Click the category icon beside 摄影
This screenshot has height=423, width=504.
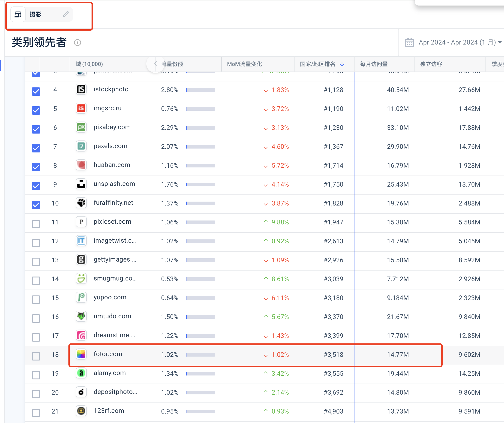[18, 14]
